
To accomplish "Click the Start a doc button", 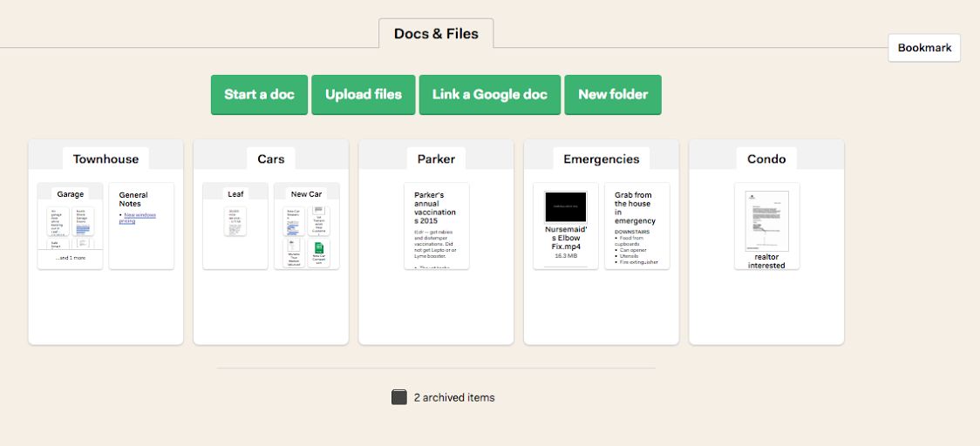I will [259, 95].
